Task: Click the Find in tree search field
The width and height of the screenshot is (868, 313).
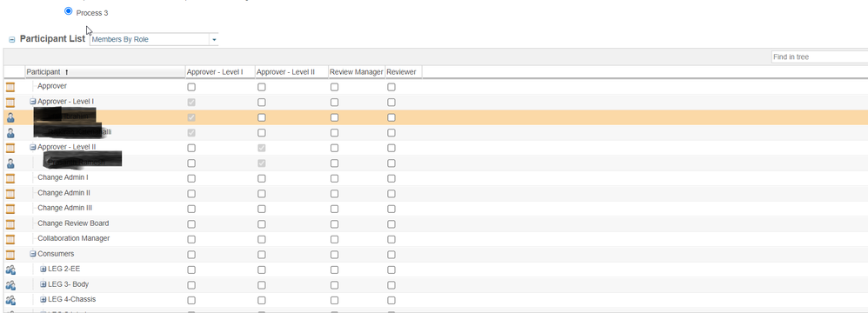Action: [819, 57]
